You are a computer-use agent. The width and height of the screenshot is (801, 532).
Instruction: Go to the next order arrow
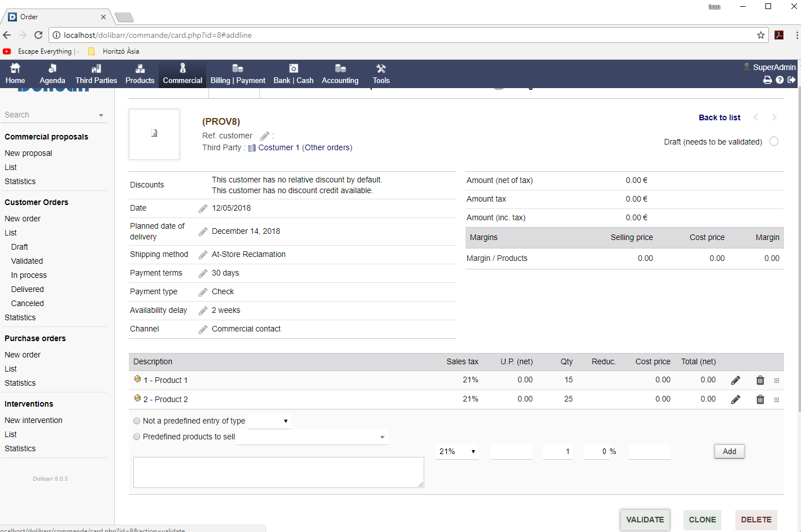(774, 117)
